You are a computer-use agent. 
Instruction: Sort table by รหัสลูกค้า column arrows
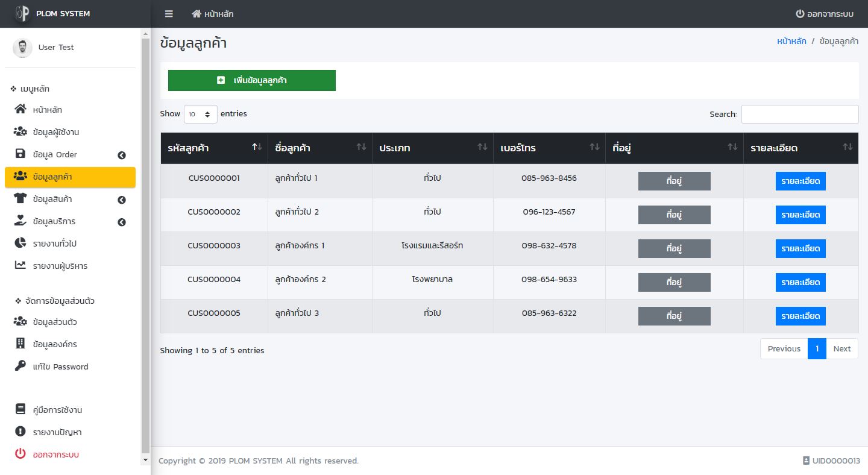pyautogui.click(x=257, y=147)
